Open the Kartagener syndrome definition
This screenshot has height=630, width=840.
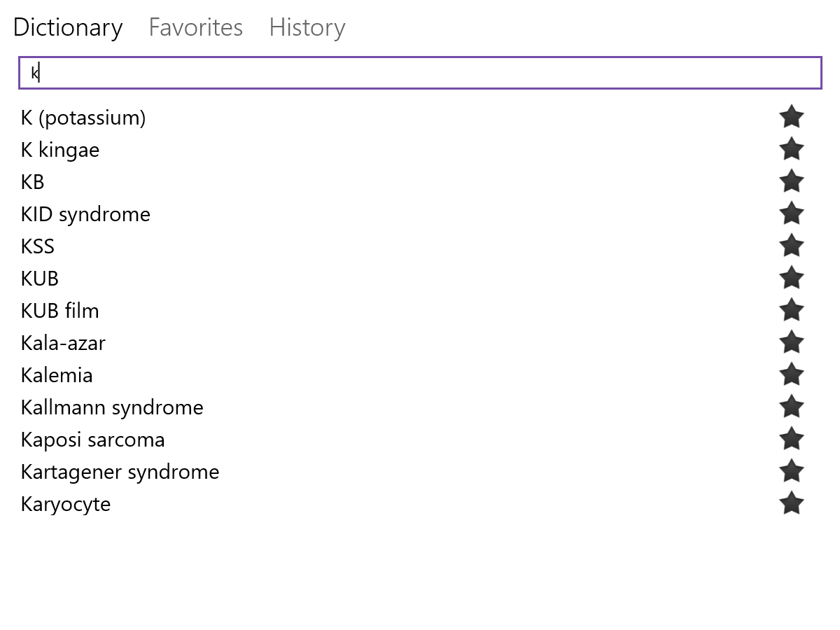[x=120, y=471]
